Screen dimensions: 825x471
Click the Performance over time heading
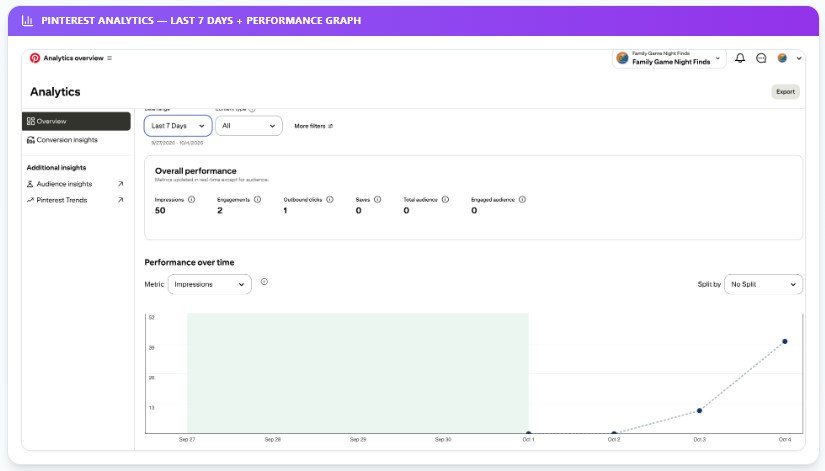(189, 262)
